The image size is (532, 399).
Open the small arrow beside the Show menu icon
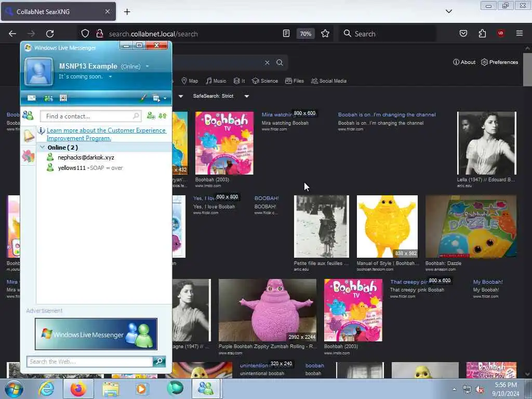pyautogui.click(x=165, y=98)
